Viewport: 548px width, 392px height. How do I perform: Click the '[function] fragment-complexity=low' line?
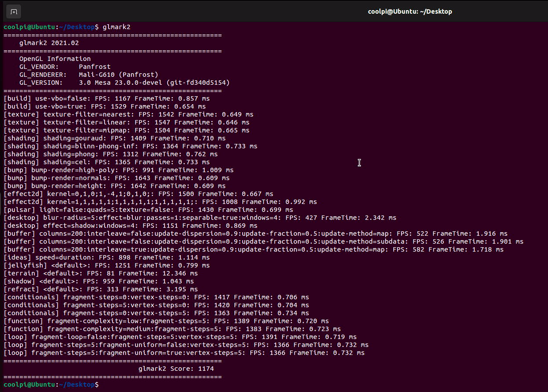coord(166,321)
